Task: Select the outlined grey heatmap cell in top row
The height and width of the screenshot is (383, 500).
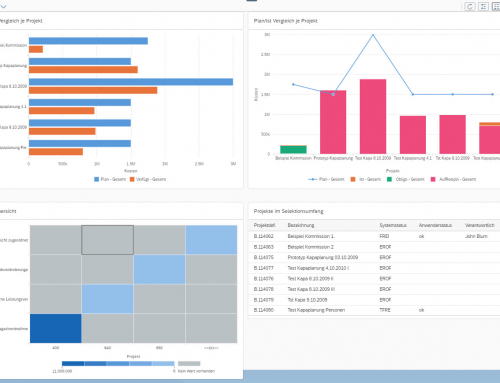Action: click(x=107, y=240)
